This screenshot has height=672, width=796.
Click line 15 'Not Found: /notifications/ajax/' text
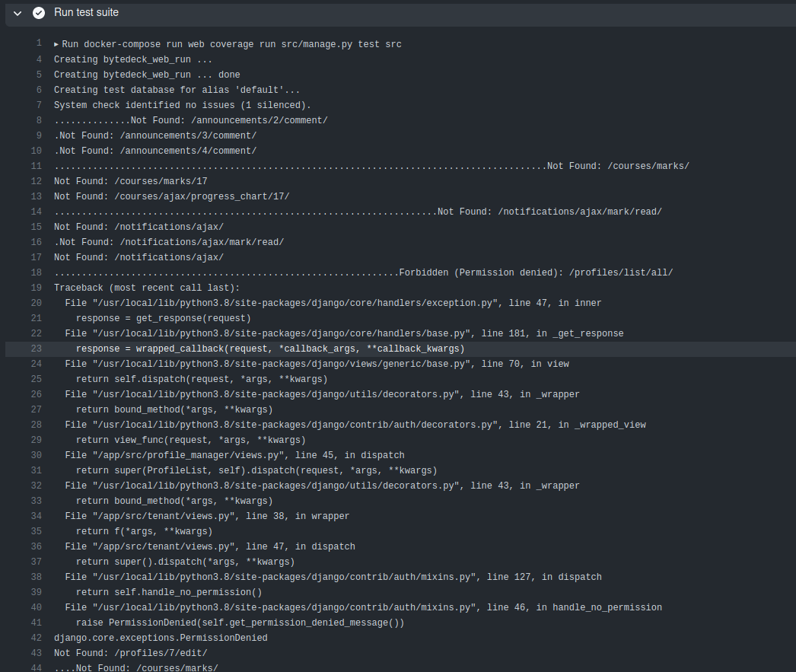139,227
